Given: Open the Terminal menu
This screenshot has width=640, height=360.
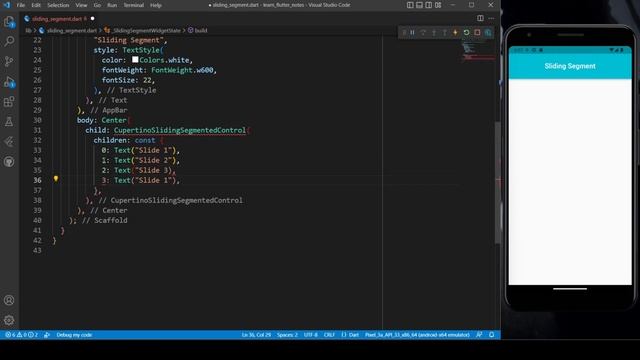Looking at the screenshot, I should pos(133,5).
